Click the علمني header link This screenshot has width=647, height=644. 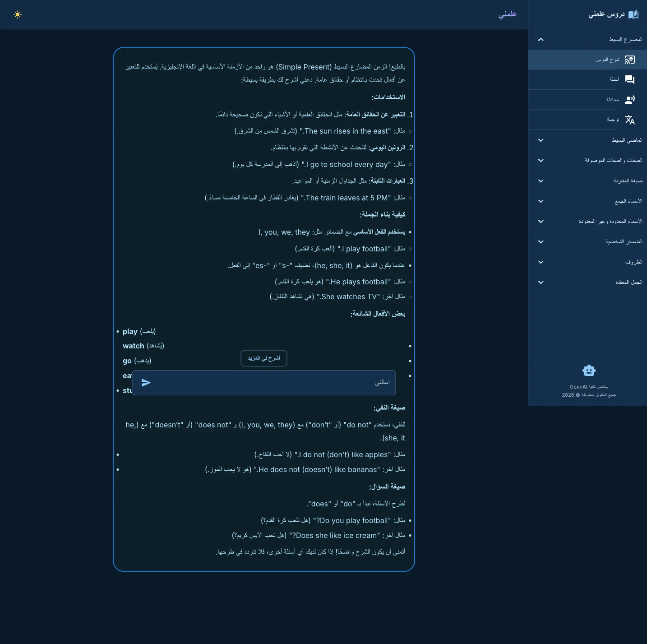508,14
